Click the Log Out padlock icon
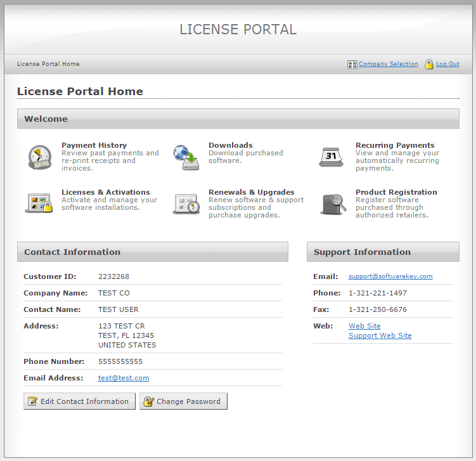Screen dimensions: 476x461 [x=429, y=64]
